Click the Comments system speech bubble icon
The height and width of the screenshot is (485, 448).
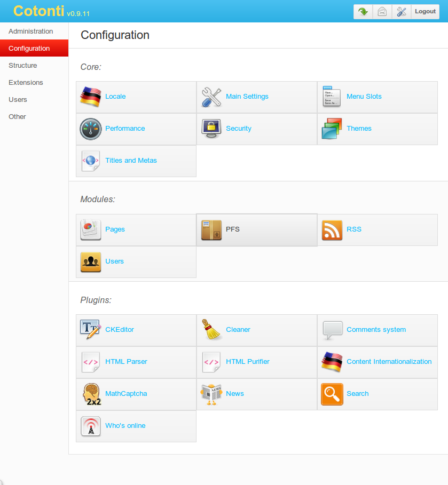(x=333, y=330)
